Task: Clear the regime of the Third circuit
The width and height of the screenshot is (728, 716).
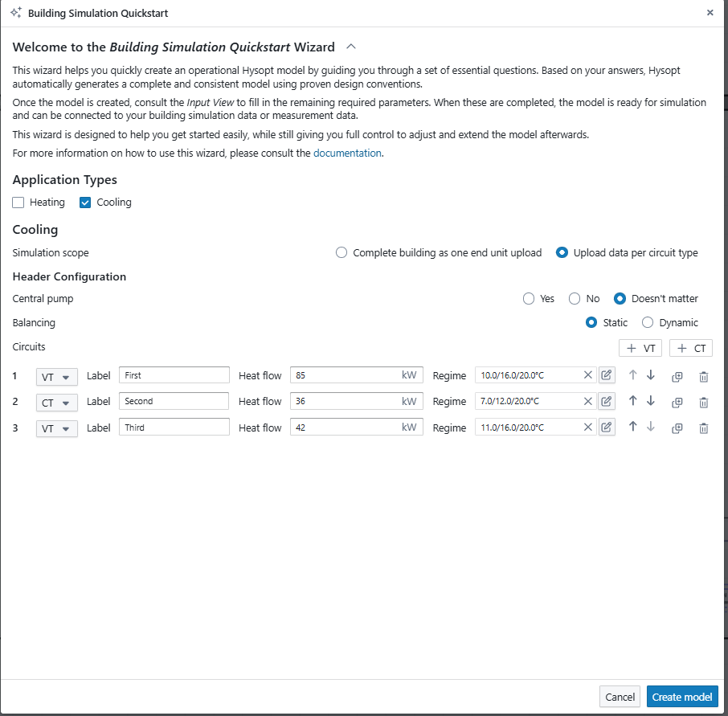Action: tap(587, 428)
